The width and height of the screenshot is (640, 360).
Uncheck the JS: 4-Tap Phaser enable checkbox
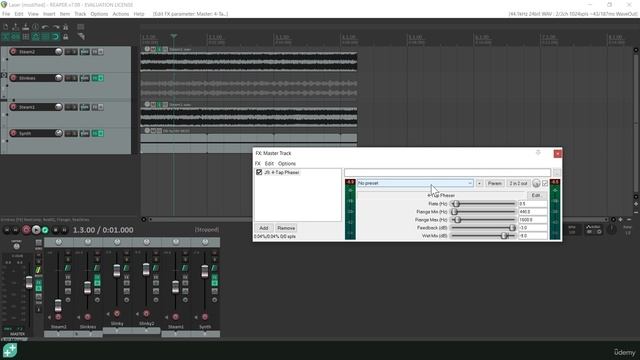tap(259, 172)
